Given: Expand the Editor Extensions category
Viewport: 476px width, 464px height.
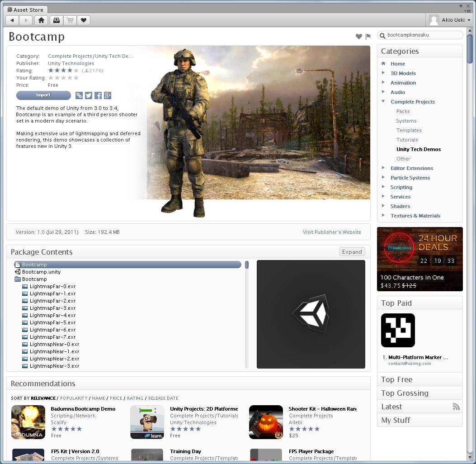Looking at the screenshot, I should (x=383, y=168).
